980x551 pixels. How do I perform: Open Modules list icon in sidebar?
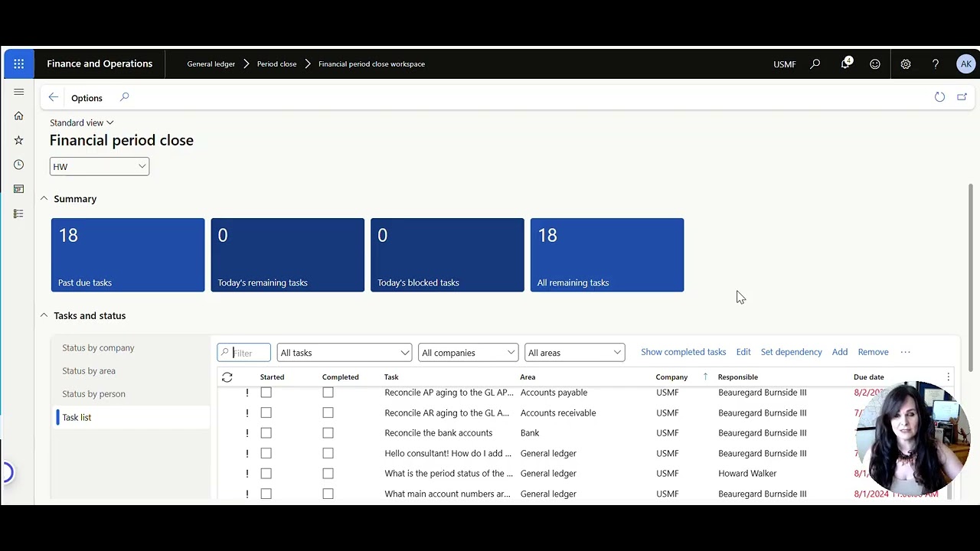pos(18,214)
